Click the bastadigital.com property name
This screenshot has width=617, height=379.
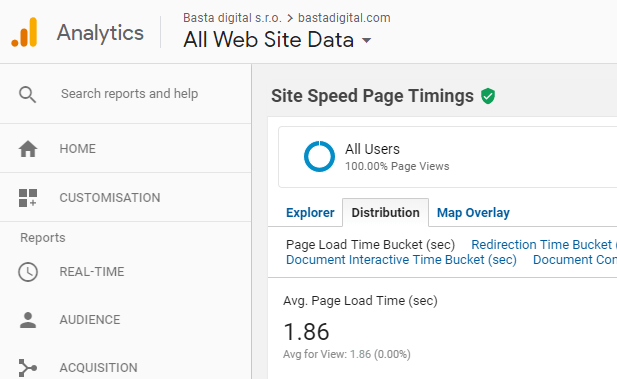[x=344, y=18]
